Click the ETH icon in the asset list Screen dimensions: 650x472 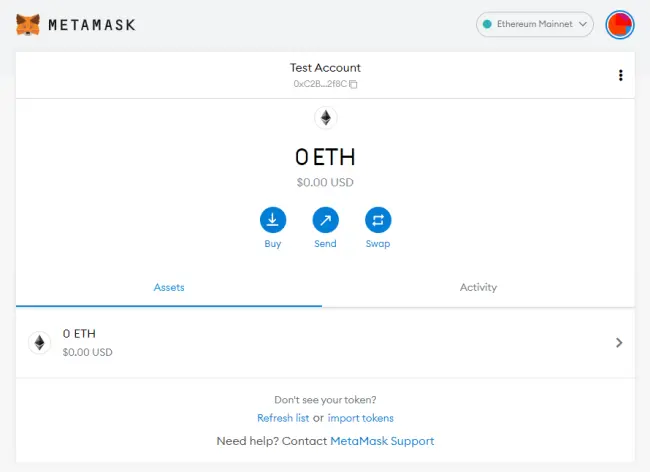[x=40, y=343]
